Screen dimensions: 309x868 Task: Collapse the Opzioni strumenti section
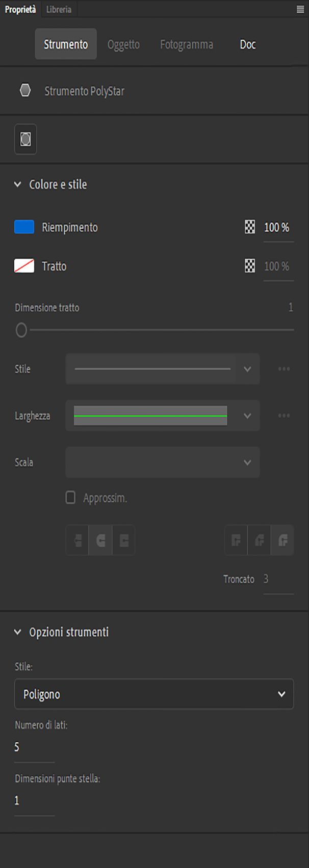tap(18, 632)
